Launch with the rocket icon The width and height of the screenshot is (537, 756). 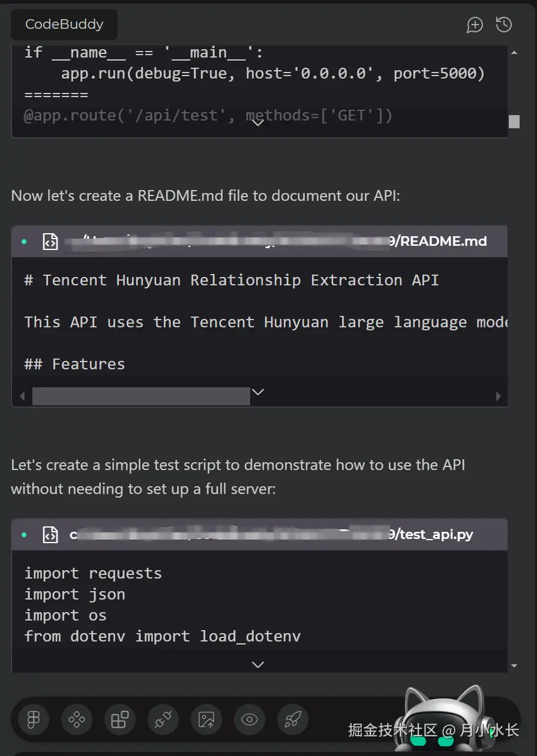[293, 719]
